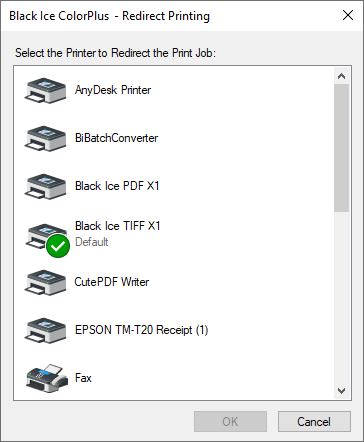Click the green default checkmark badge
This screenshot has height=442, width=364.
[58, 246]
